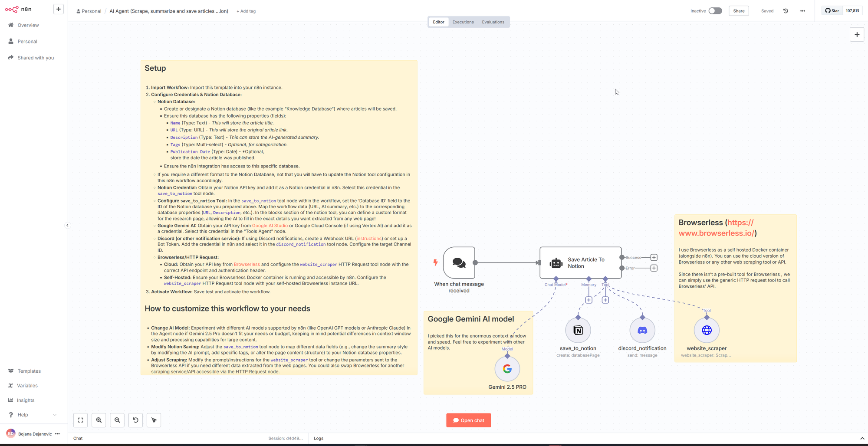Click the GitHub star count 107,813
The height and width of the screenshot is (446, 868).
[x=852, y=11]
